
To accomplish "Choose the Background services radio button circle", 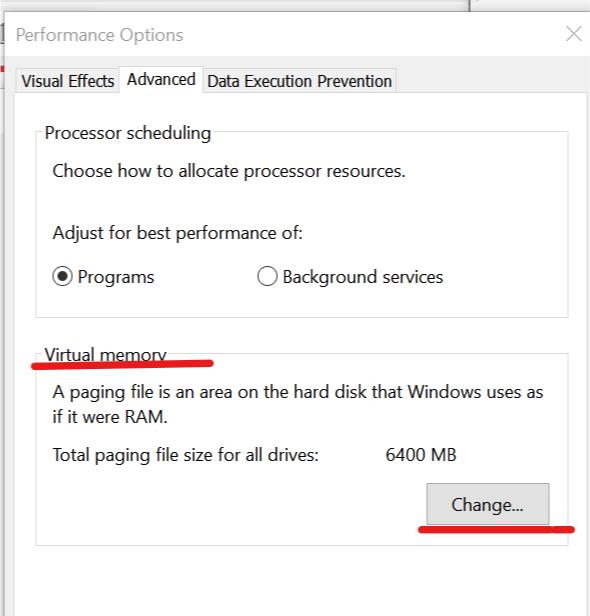I will coord(267,276).
